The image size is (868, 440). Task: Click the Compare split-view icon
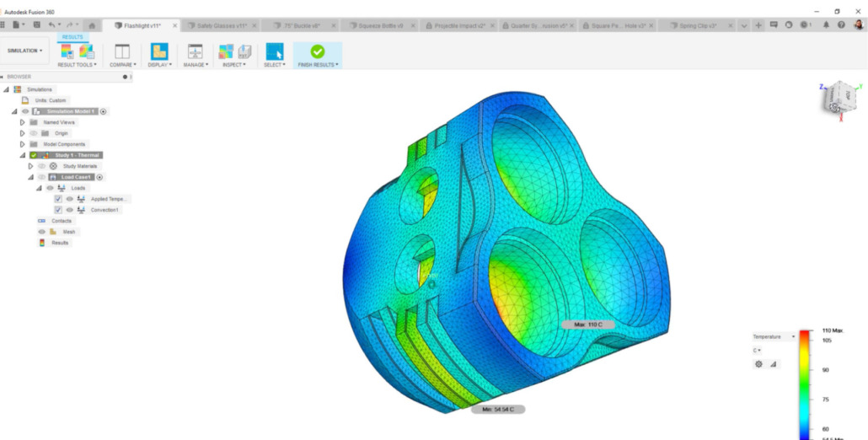pos(122,51)
